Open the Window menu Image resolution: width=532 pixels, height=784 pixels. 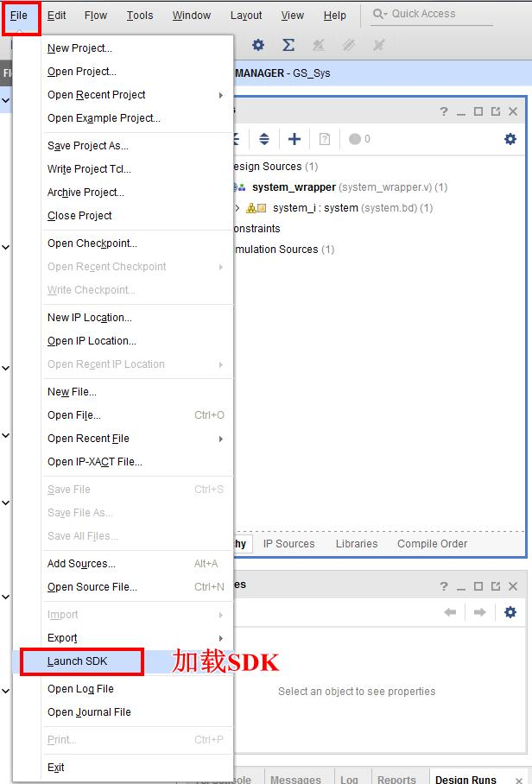(x=192, y=16)
